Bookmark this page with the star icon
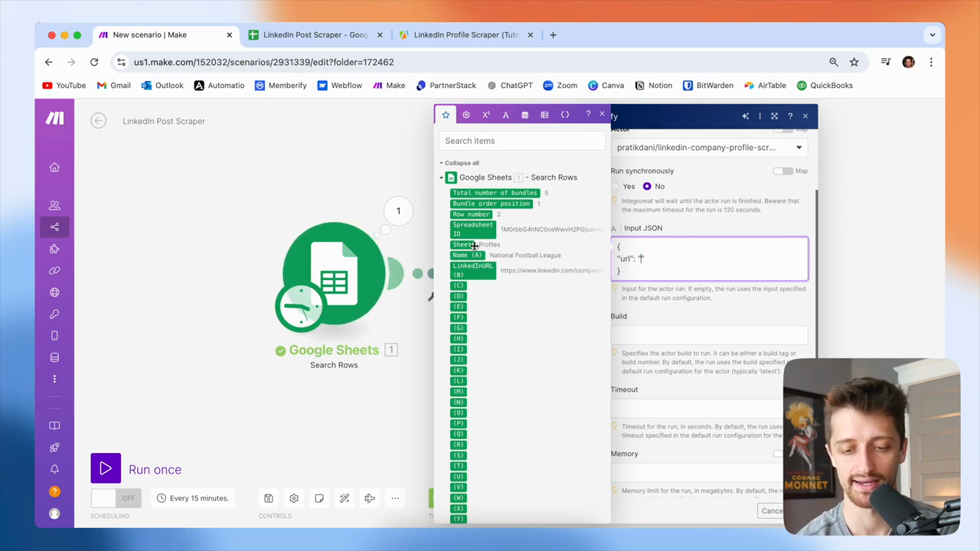Viewport: 980px width, 551px height. (x=854, y=62)
